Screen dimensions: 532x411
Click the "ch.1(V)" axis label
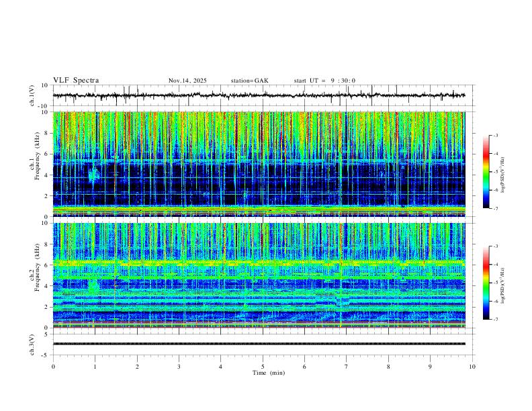[x=32, y=95]
